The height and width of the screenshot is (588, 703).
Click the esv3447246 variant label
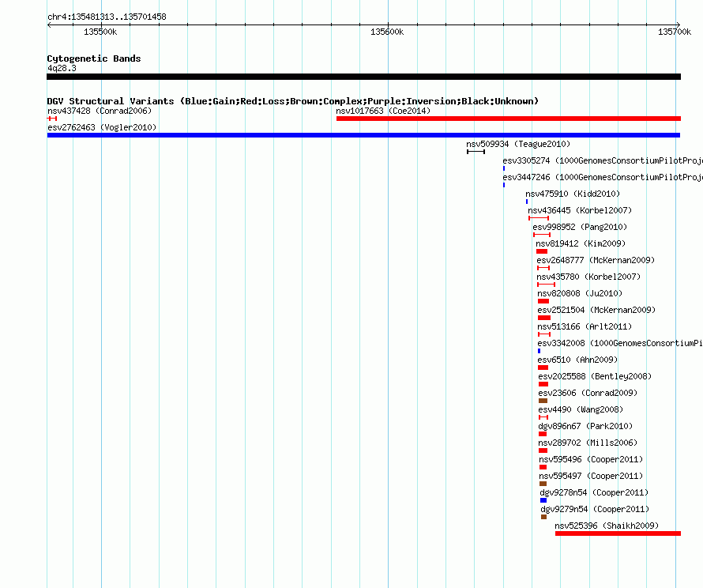(x=603, y=177)
